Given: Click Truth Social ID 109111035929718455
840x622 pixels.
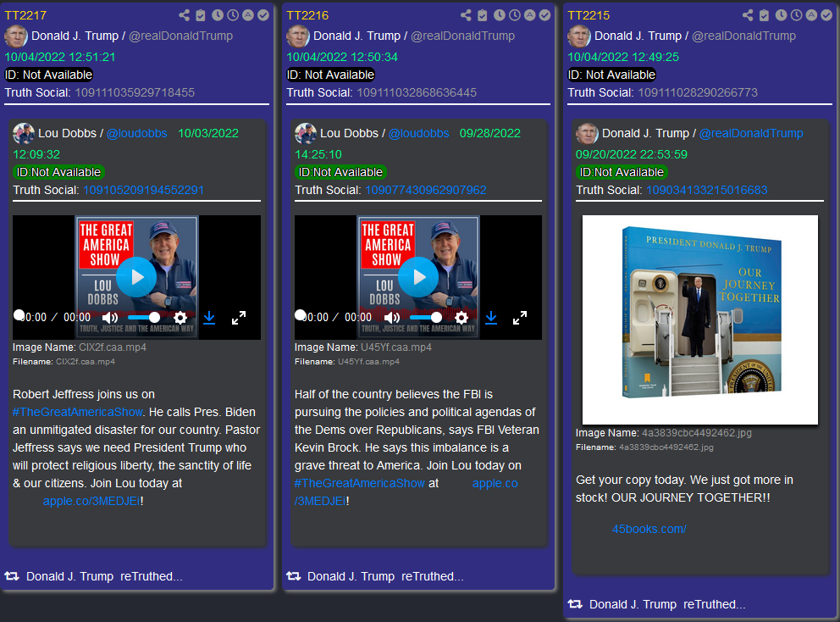Looking at the screenshot, I should pyautogui.click(x=135, y=92).
